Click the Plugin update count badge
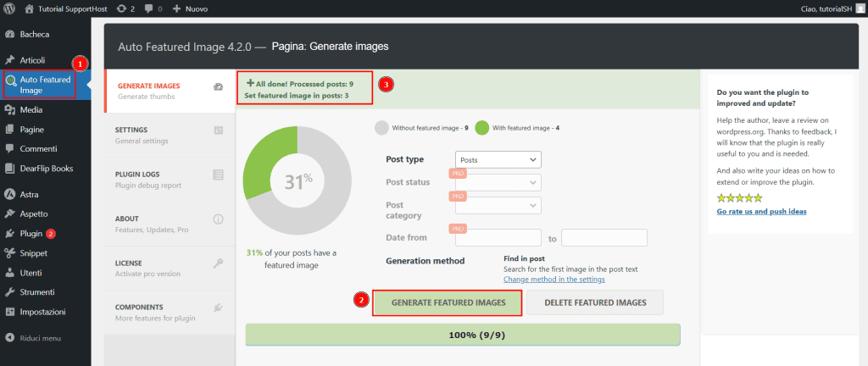Viewport: 868px width, 366px height. coord(51,234)
